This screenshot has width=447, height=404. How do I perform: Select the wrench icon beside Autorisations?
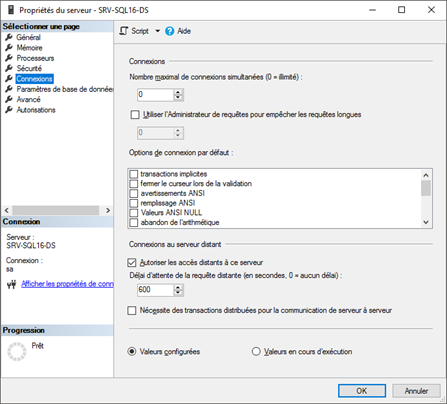pos(9,109)
